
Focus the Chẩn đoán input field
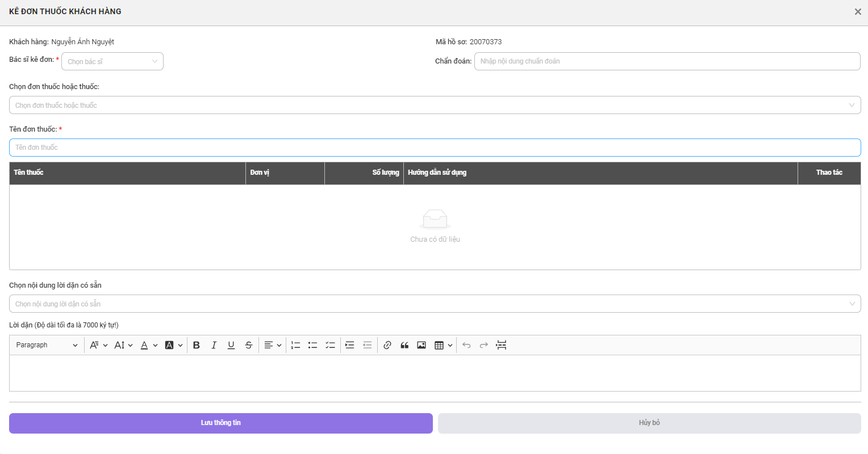(667, 61)
